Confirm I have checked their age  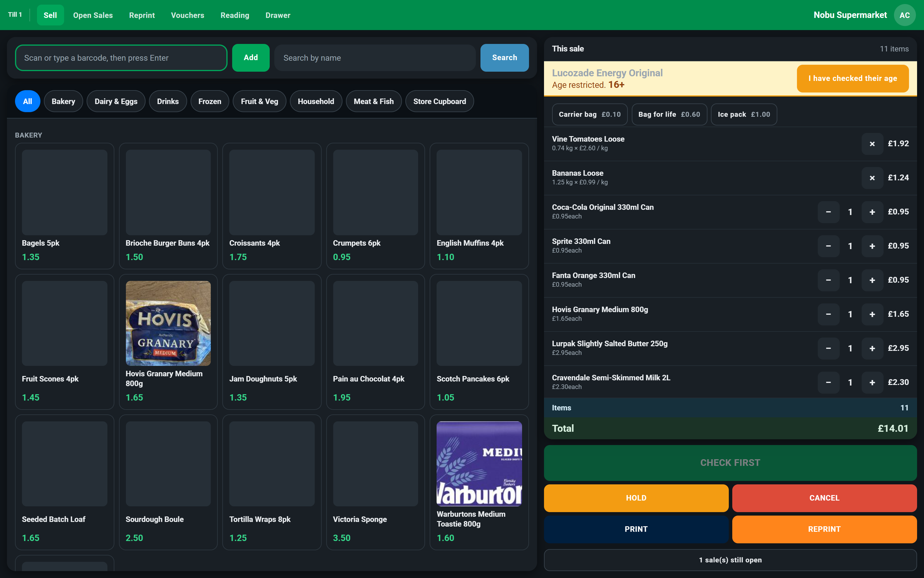coord(853,78)
